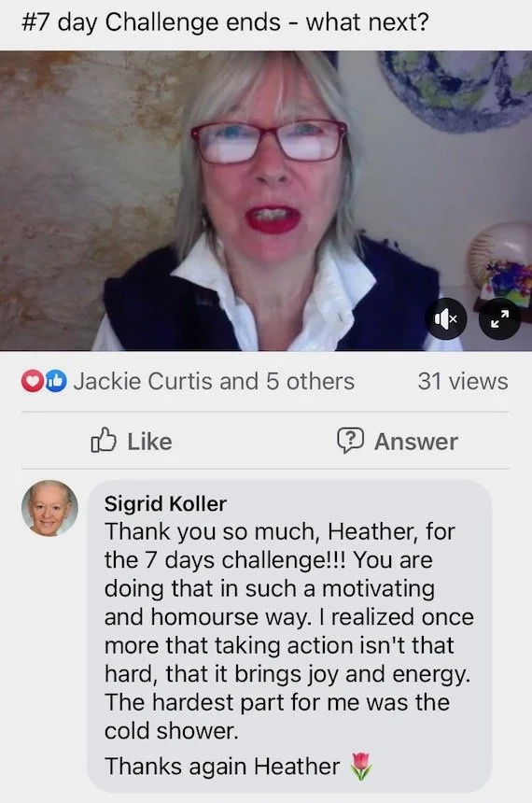Click the Like button label
This screenshot has width=532, height=803.
click(x=149, y=442)
